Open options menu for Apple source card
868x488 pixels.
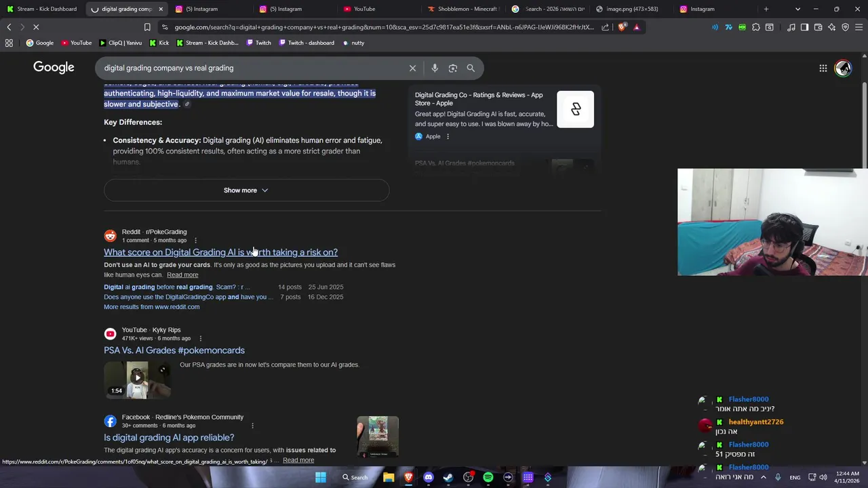click(448, 136)
